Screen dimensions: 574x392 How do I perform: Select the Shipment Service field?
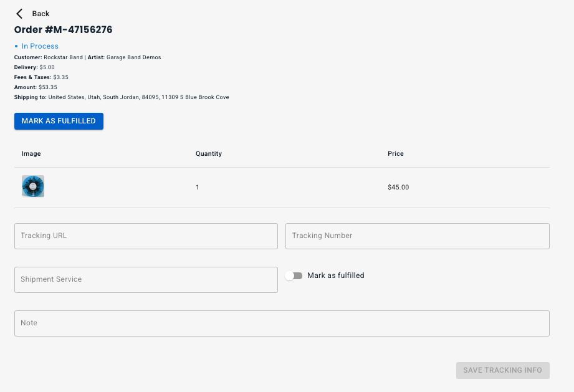click(146, 280)
